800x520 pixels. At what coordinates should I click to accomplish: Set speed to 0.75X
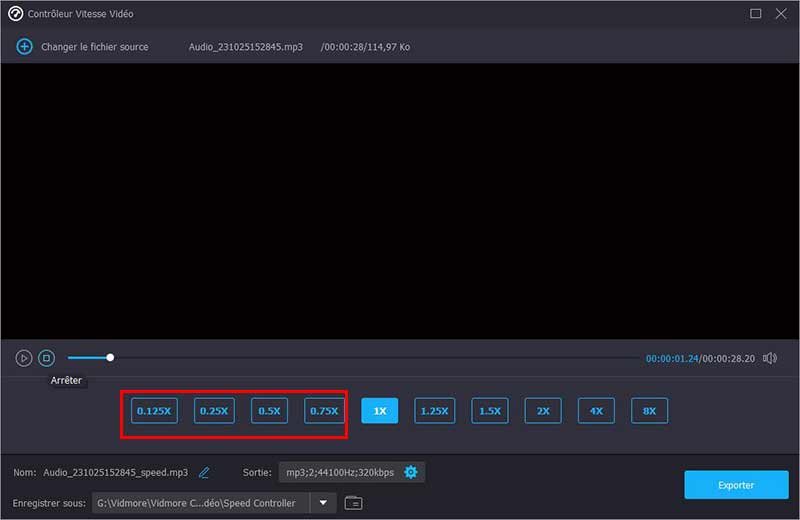[324, 410]
